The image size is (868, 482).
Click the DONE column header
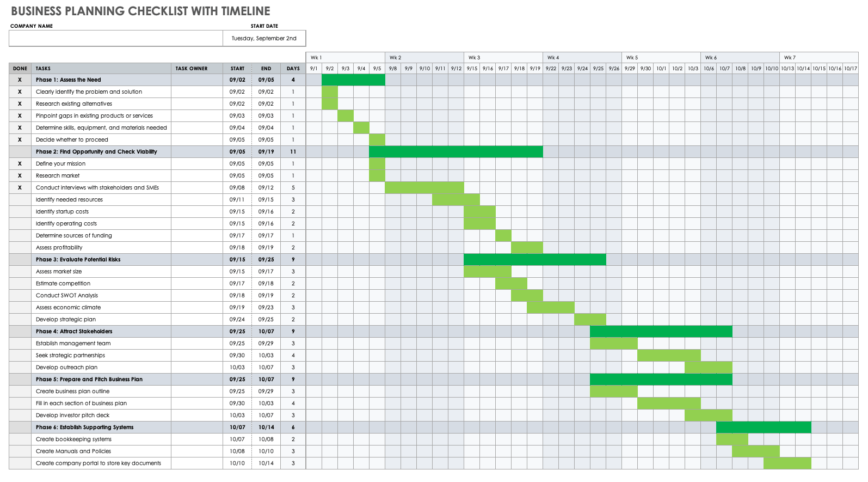(20, 69)
